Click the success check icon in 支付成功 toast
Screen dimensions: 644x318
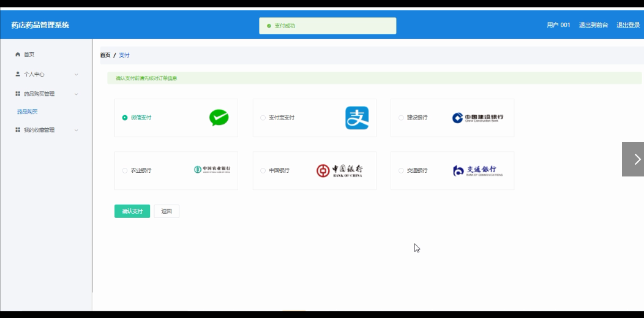[269, 26]
